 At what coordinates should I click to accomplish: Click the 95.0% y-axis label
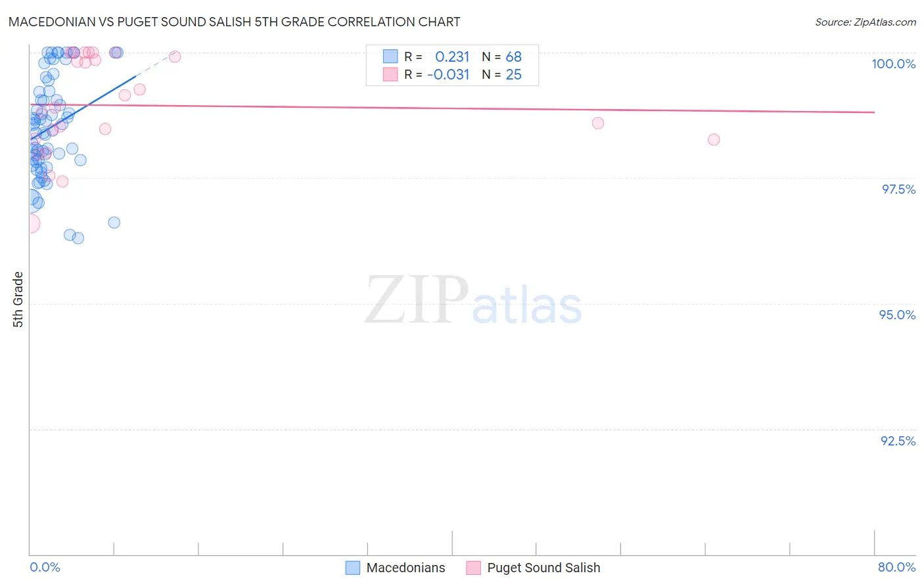pos(897,315)
